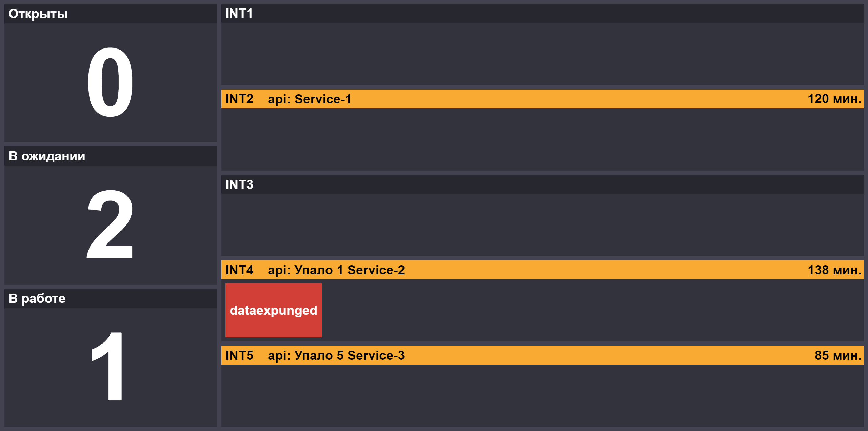Click the in-progress count number 1
The image size is (868, 431).
coord(108,366)
